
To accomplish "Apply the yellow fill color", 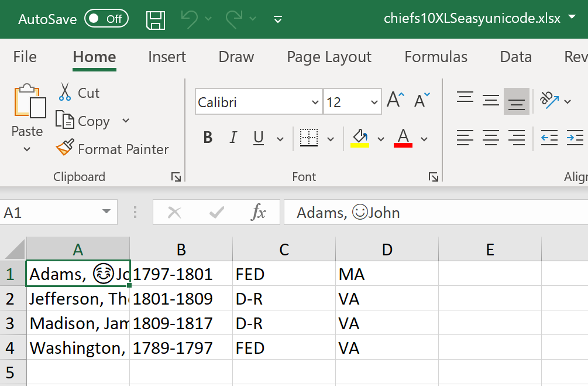I will click(360, 138).
